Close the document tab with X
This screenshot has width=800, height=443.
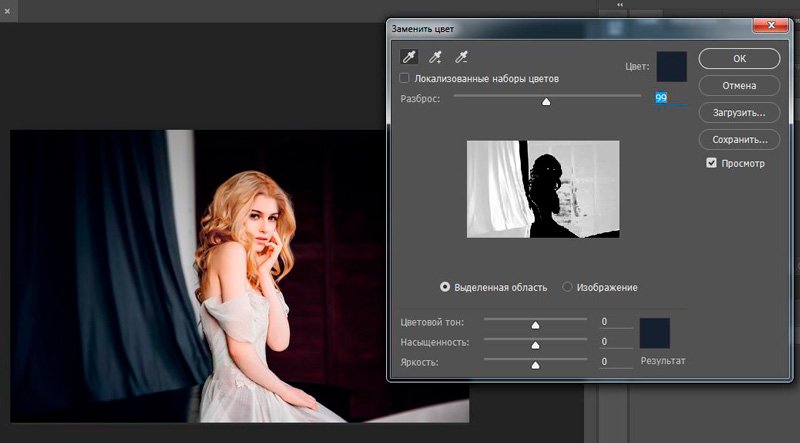click(x=8, y=11)
